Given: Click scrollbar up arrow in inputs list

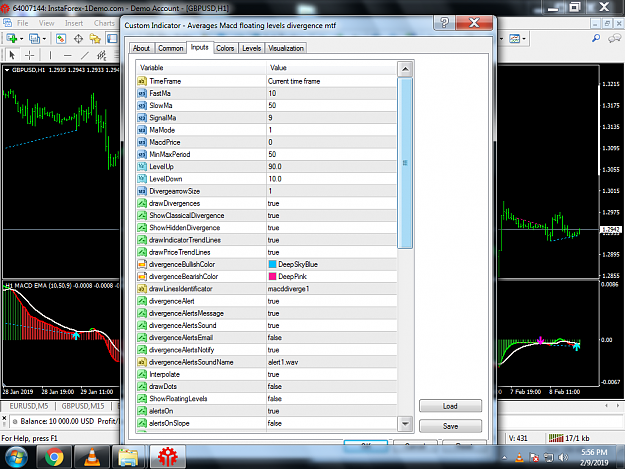Looking at the screenshot, I should [405, 69].
